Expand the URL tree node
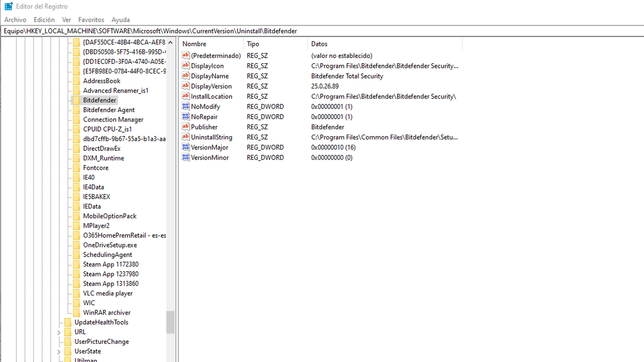 59,333
